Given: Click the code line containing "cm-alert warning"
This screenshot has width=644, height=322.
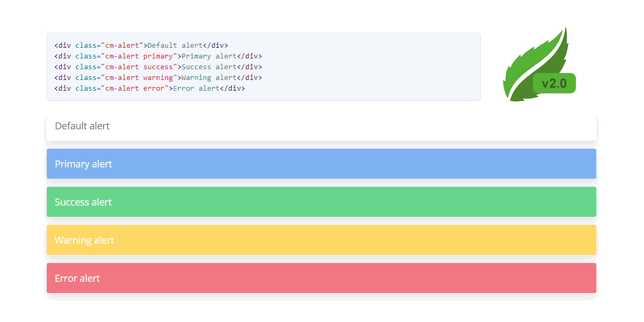Looking at the screenshot, I should pyautogui.click(x=158, y=78).
